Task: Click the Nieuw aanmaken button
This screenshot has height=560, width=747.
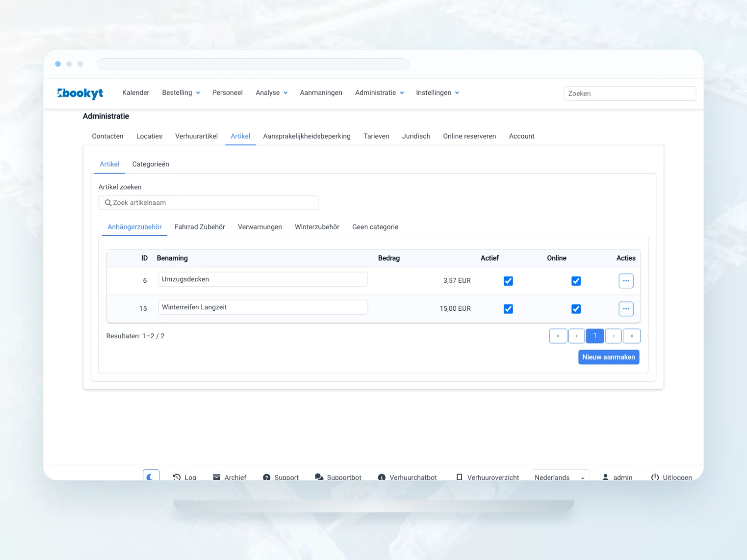Action: tap(609, 357)
